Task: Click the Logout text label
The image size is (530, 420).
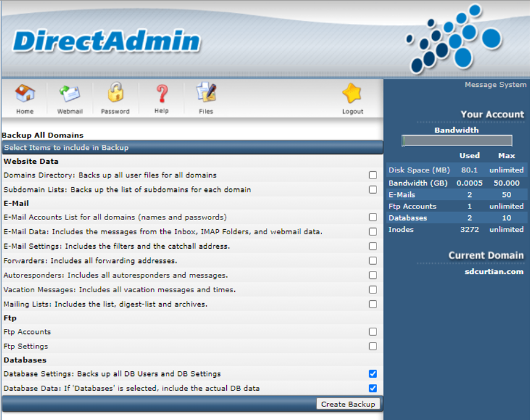Action: tap(353, 112)
